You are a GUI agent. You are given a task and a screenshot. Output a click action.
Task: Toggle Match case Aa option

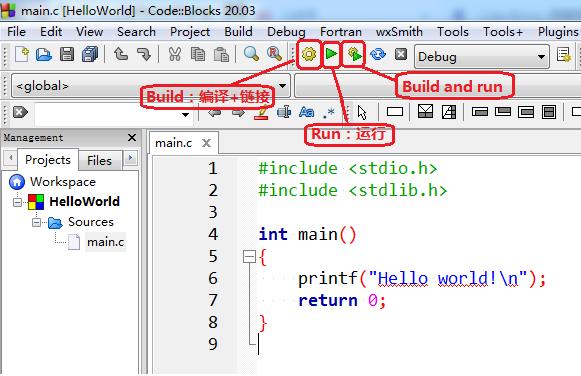pyautogui.click(x=306, y=112)
